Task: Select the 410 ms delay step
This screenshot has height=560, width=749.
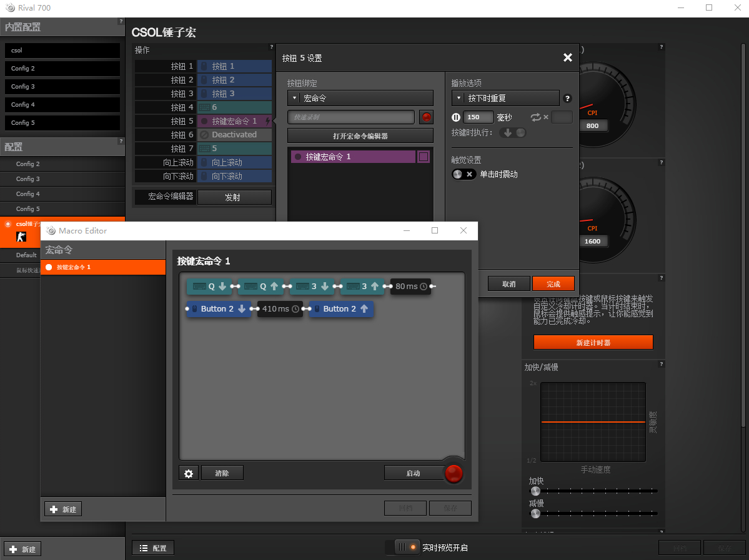Action: point(280,309)
